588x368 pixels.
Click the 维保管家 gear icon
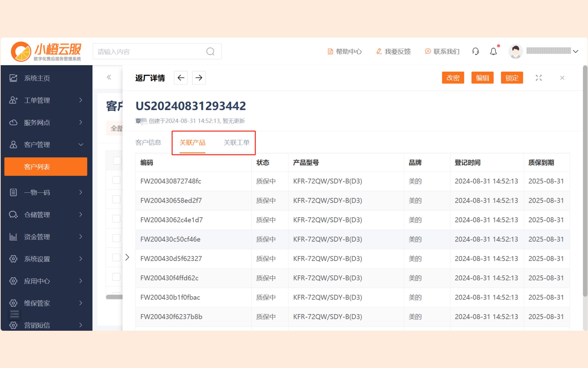click(x=13, y=303)
